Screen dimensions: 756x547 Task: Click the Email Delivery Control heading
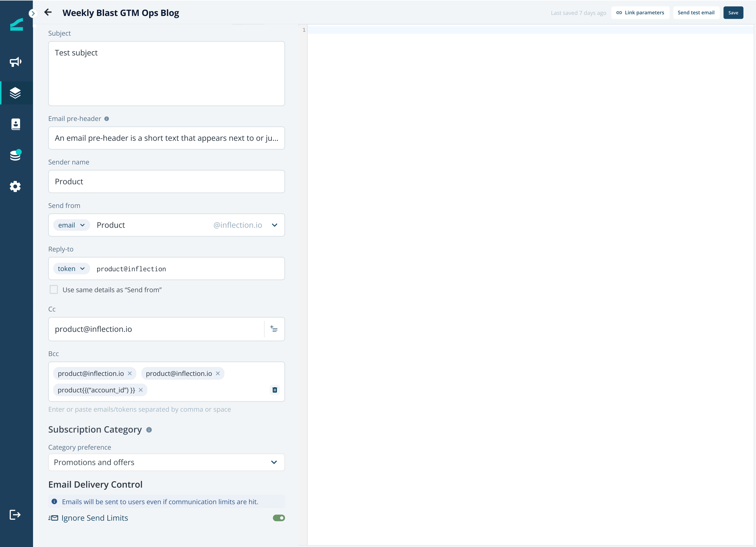[x=95, y=484]
